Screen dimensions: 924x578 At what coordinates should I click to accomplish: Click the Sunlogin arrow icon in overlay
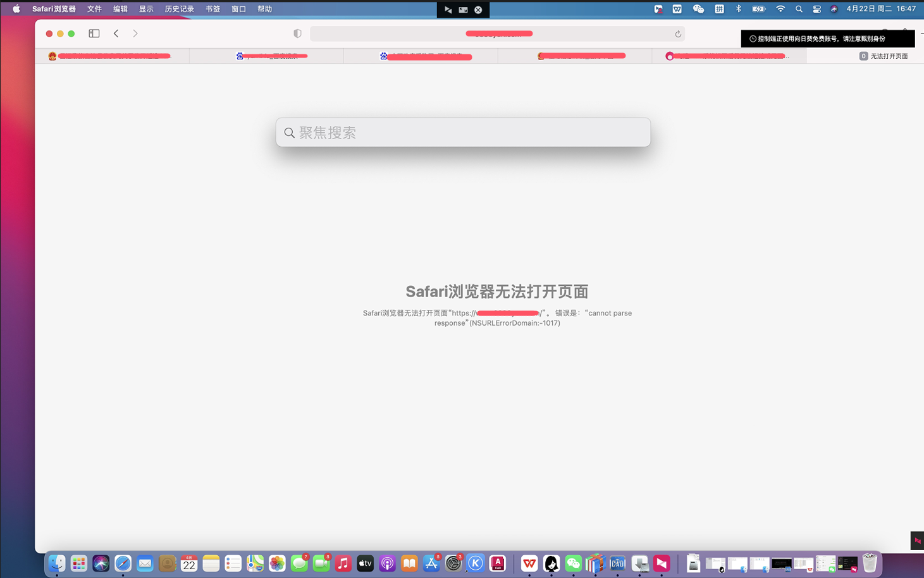(x=448, y=9)
